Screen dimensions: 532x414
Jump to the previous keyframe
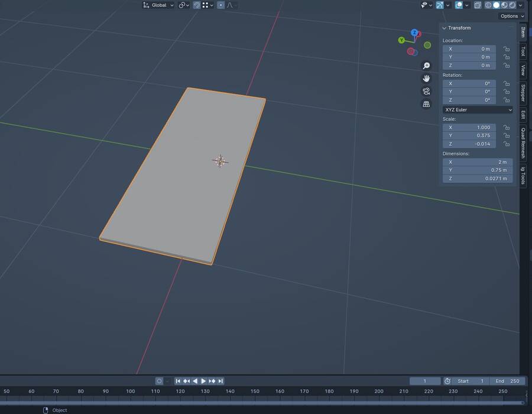pos(186,381)
